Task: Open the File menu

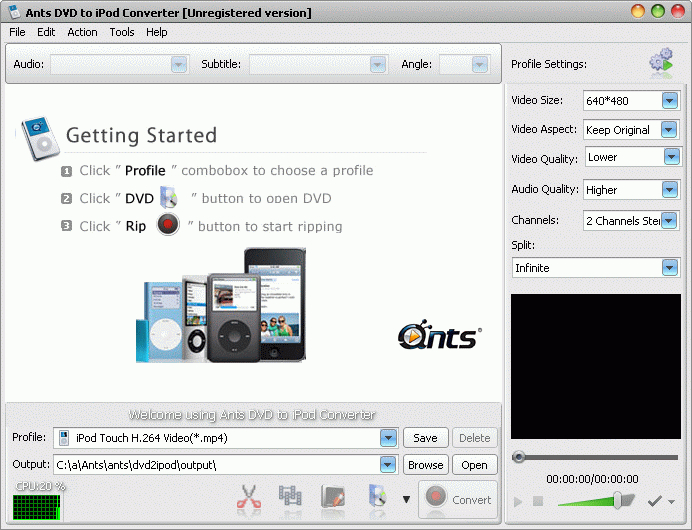Action: pyautogui.click(x=17, y=32)
